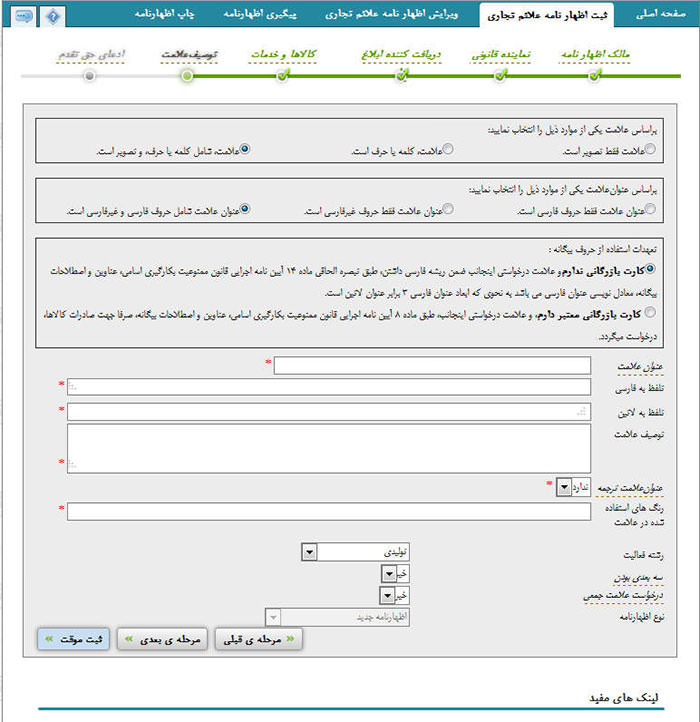700x722 pixels.
Task: Click the کالاها و خدمات step checkmark marker
Action: pyautogui.click(x=283, y=75)
